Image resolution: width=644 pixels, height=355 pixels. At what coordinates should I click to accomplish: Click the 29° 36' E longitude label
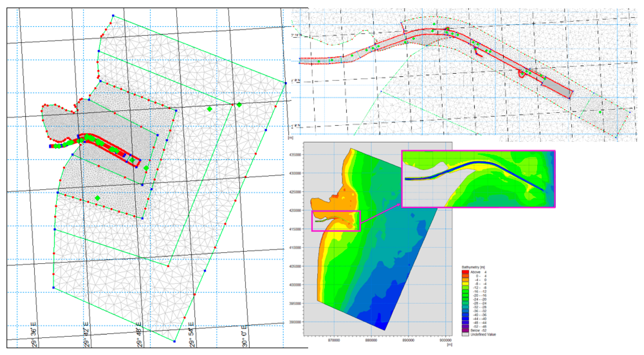coord(34,335)
